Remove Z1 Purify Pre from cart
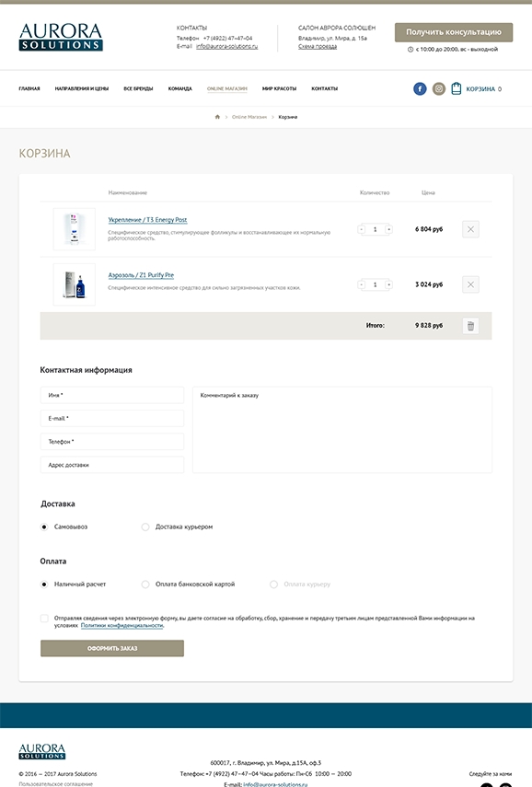Image resolution: width=532 pixels, height=787 pixels. (470, 284)
